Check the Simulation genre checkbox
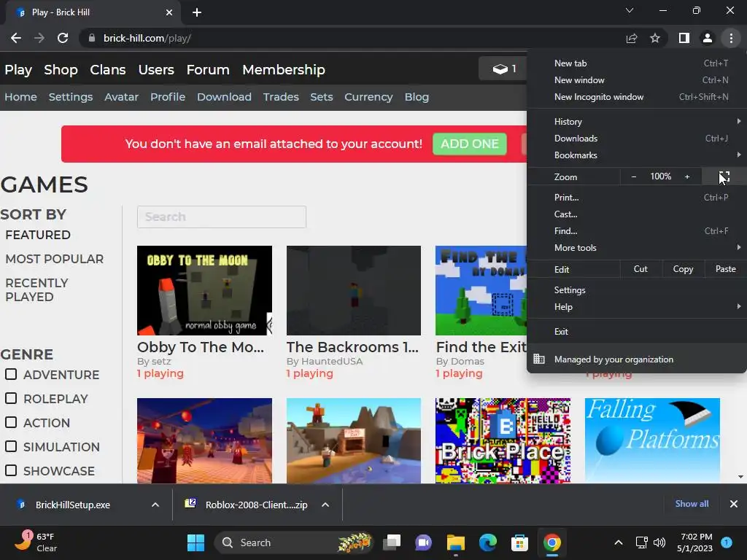747x560 pixels. coord(11,446)
